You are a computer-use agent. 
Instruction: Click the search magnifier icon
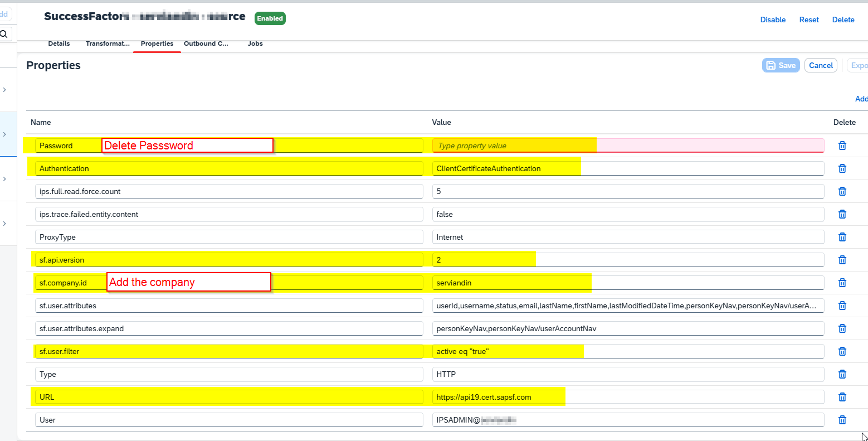pyautogui.click(x=4, y=34)
